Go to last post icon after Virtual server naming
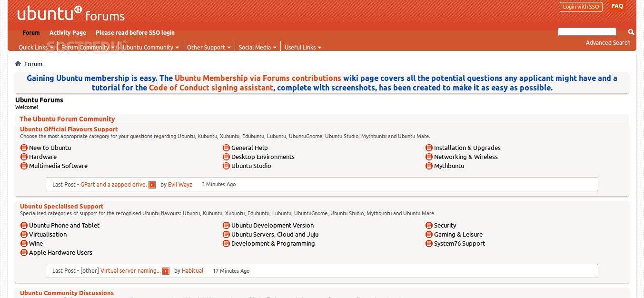 point(166,271)
